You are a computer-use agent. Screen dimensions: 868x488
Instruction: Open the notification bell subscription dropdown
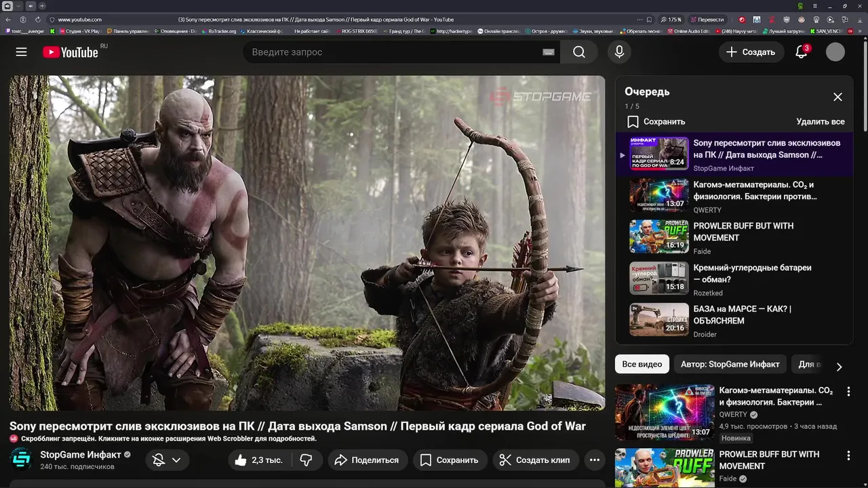[x=167, y=460]
